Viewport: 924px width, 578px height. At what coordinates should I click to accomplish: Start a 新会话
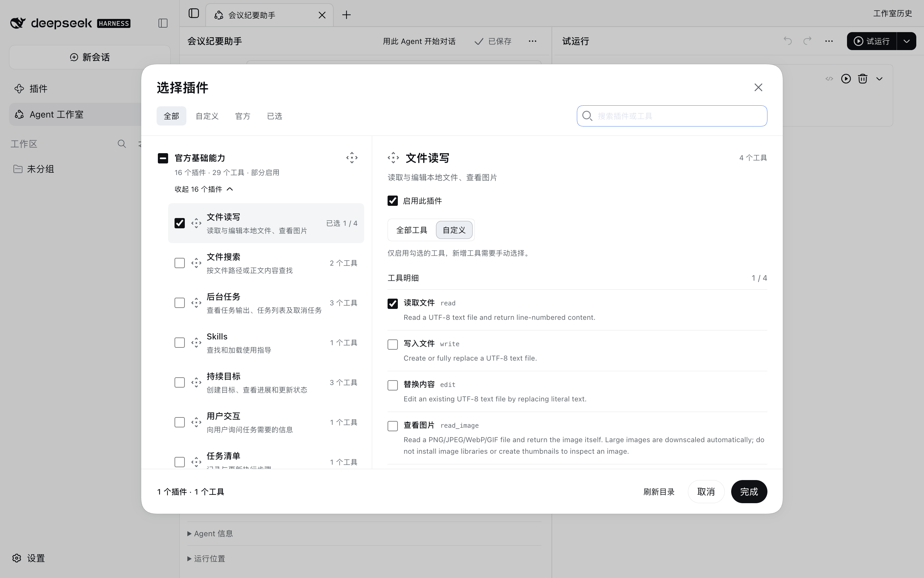coord(90,57)
